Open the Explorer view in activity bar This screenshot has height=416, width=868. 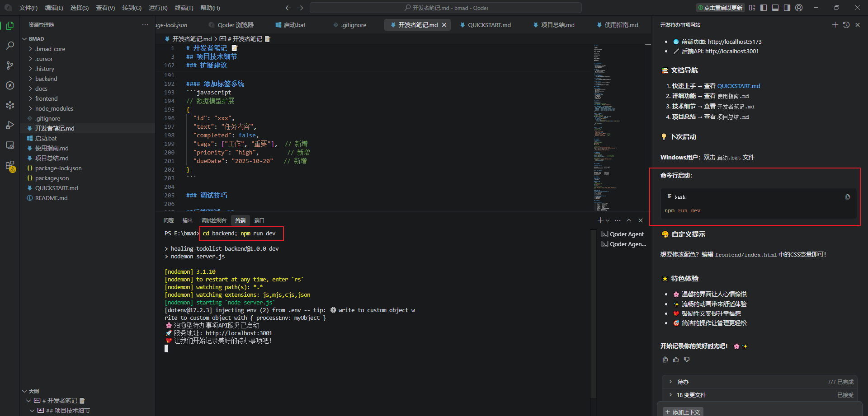click(10, 26)
